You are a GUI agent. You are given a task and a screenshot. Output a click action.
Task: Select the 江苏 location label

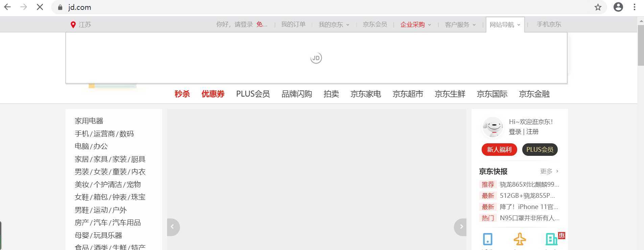coord(85,24)
